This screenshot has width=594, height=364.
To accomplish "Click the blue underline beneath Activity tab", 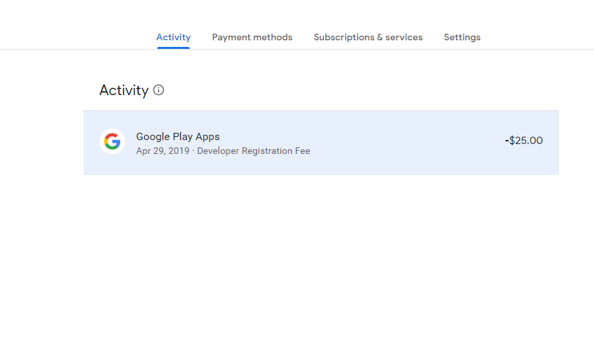I will click(173, 48).
